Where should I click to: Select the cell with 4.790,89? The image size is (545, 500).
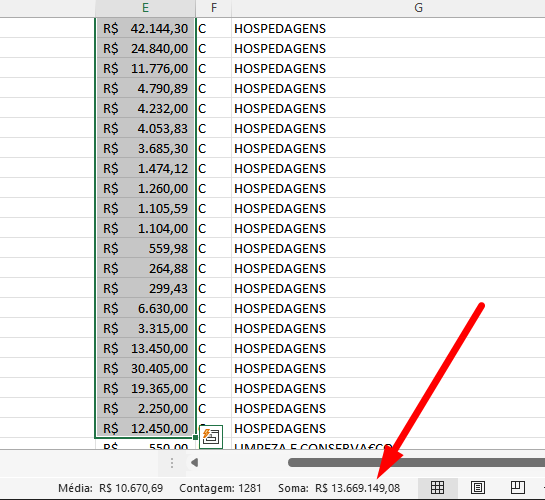(146, 88)
